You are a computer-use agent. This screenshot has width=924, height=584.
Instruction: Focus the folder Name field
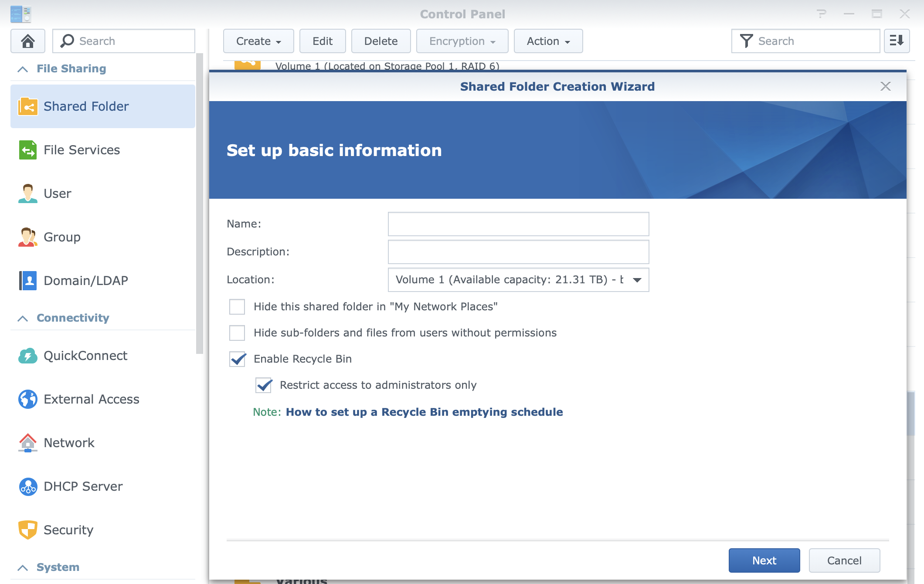click(519, 224)
